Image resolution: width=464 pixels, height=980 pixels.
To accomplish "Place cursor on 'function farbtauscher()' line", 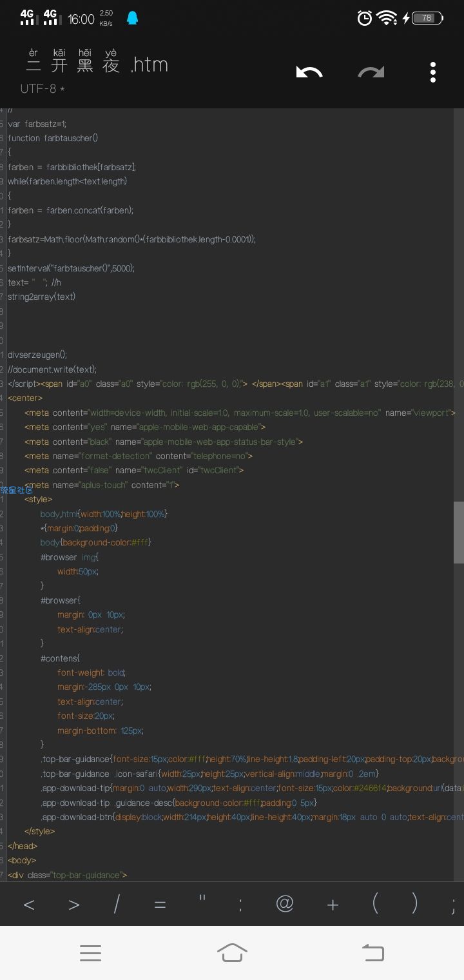I will (x=53, y=138).
